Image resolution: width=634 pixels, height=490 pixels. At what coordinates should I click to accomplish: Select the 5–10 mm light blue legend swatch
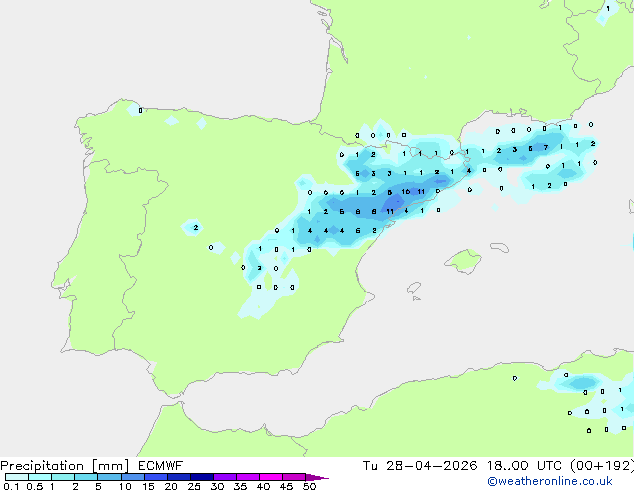(109, 477)
